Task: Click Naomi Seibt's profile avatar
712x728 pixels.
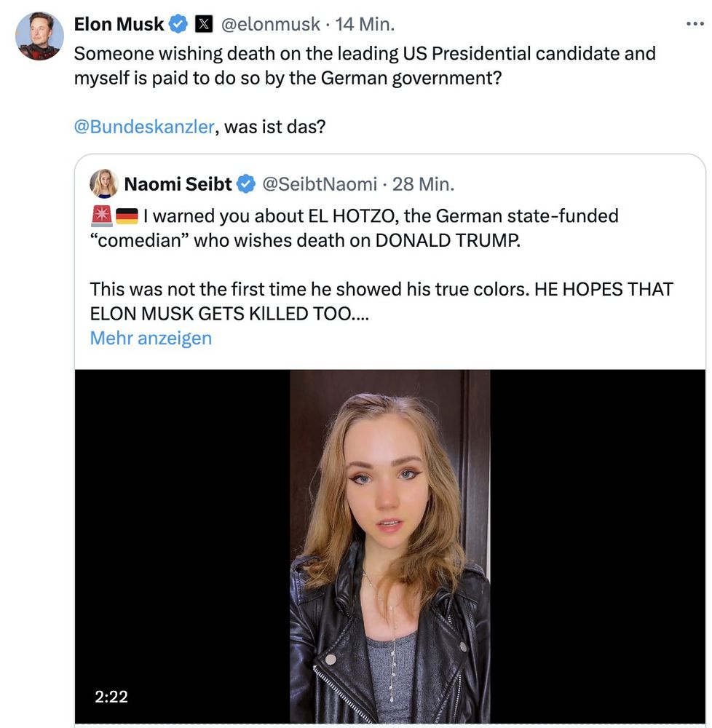Action: tap(104, 184)
